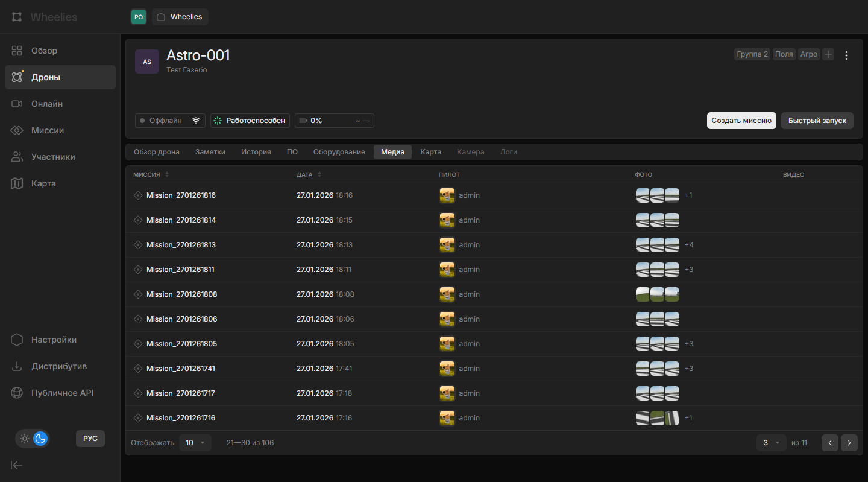868x482 pixels.
Task: Click the Дистрибутив download icon
Action: coord(17,366)
